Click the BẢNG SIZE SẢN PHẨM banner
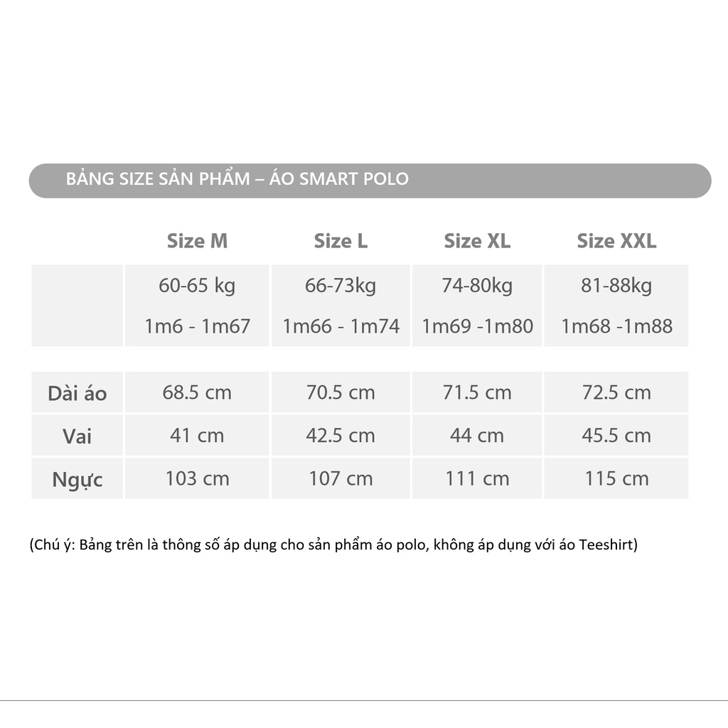The height and width of the screenshot is (728, 728). pos(370,181)
